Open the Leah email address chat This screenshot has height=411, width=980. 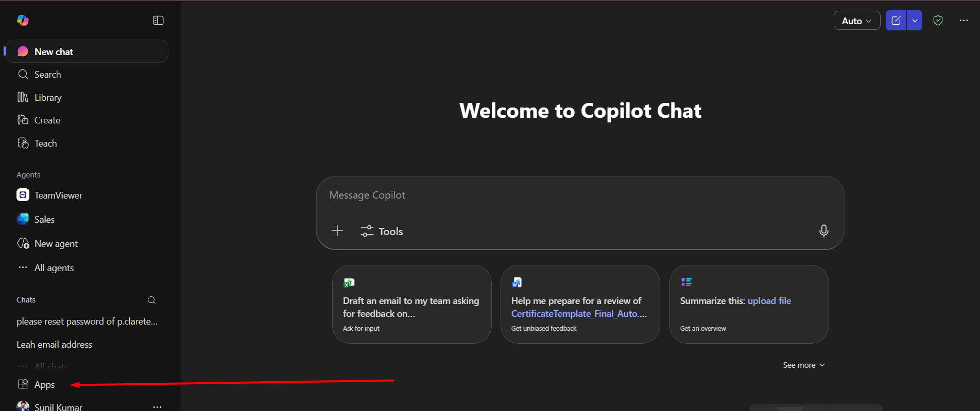point(54,345)
